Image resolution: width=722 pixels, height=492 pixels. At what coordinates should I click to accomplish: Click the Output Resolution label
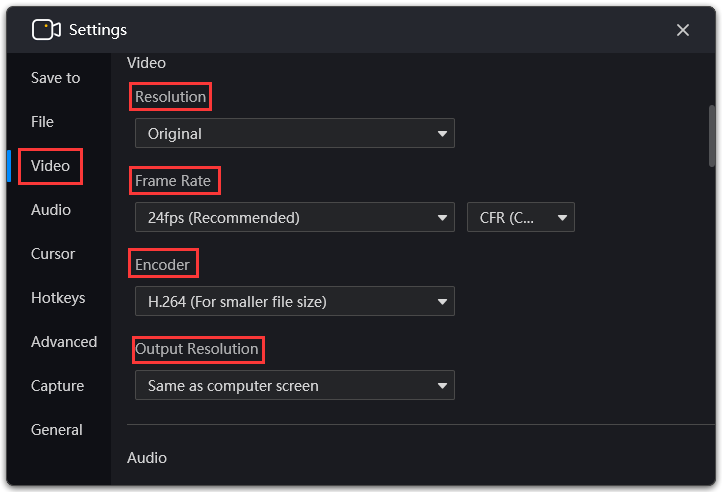pos(197,349)
